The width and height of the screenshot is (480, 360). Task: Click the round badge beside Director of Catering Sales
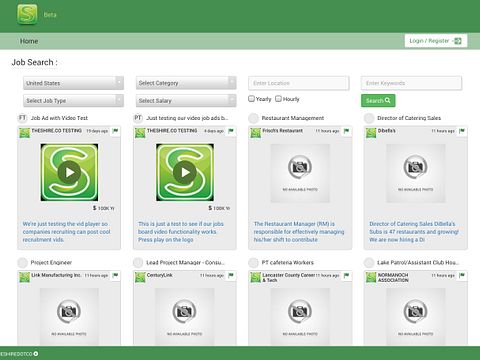369,118
